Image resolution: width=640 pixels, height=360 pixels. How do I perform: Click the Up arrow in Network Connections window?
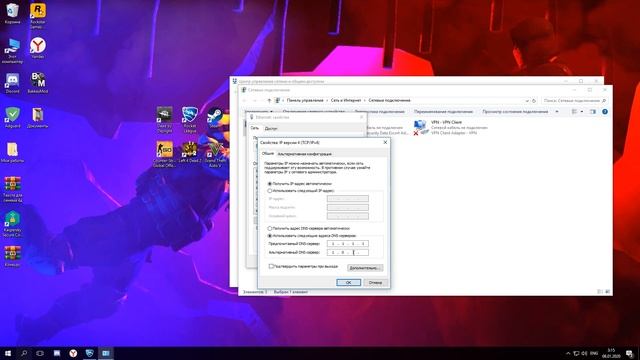click(269, 100)
